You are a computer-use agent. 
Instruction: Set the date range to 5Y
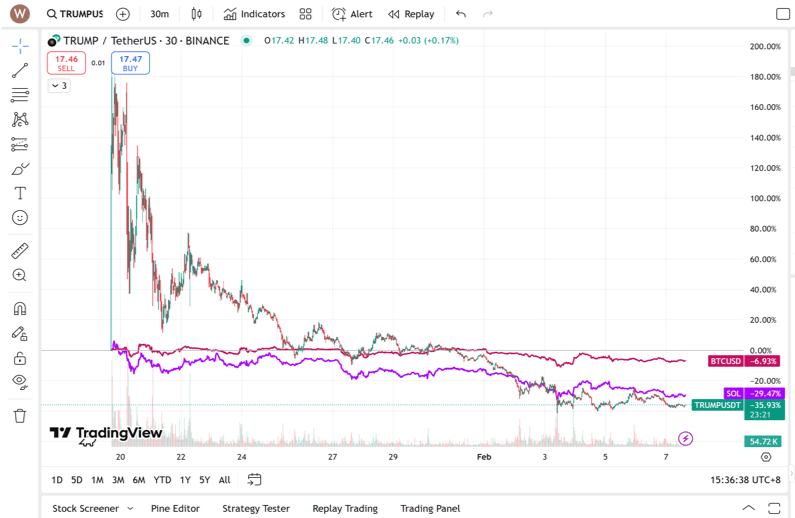pos(204,480)
